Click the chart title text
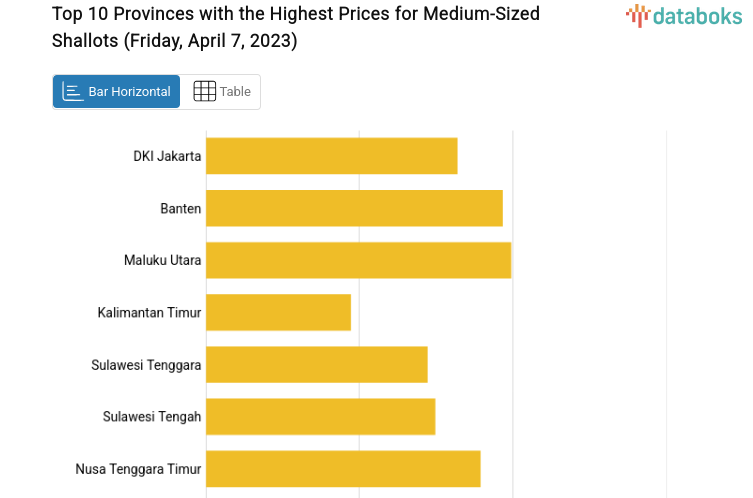Image resolution: width=753 pixels, height=498 pixels. 295,27
